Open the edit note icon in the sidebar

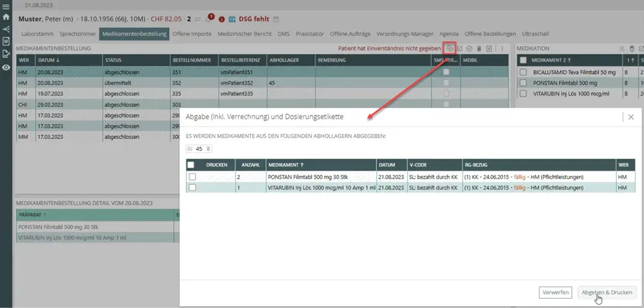(x=6, y=53)
